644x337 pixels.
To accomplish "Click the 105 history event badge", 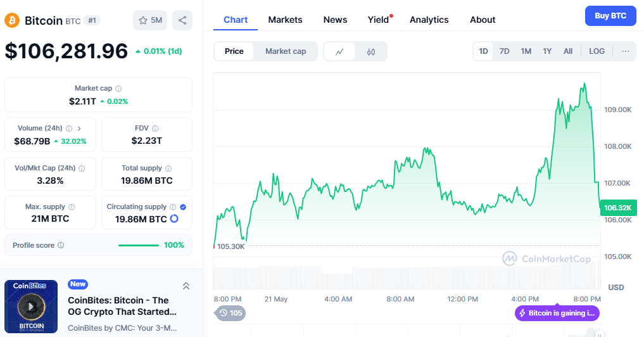I will point(230,313).
